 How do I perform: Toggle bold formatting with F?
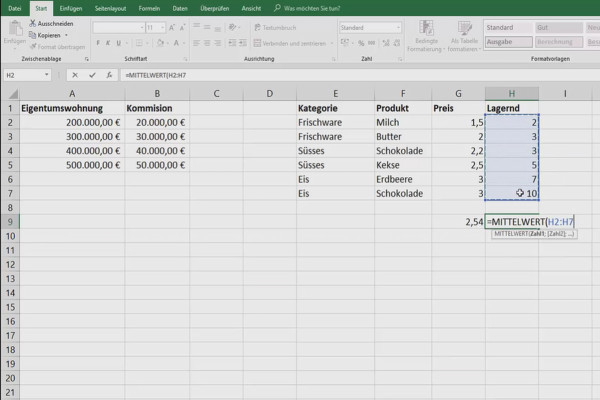[x=98, y=43]
